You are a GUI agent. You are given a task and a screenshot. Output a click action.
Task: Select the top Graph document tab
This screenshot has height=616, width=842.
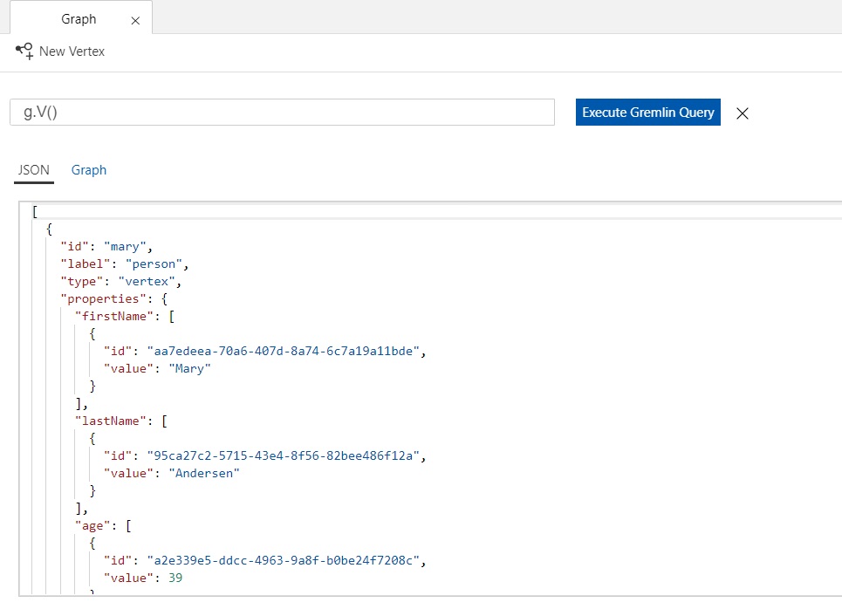(79, 19)
